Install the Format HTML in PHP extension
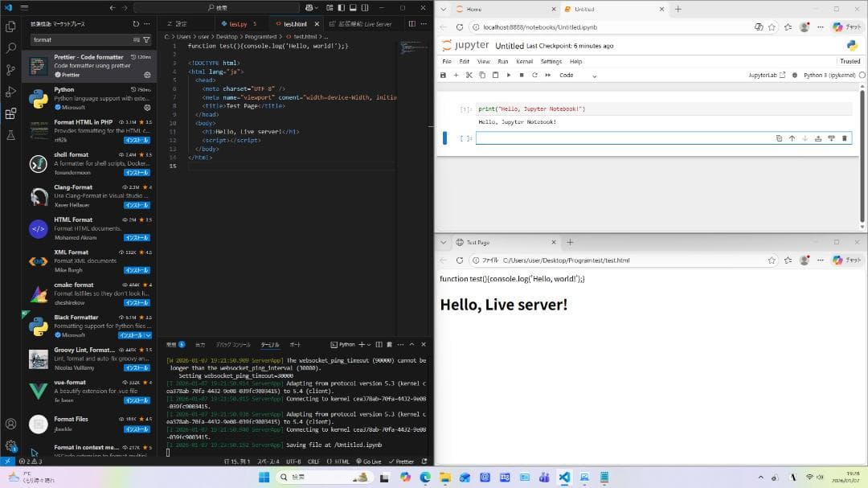 coord(137,138)
